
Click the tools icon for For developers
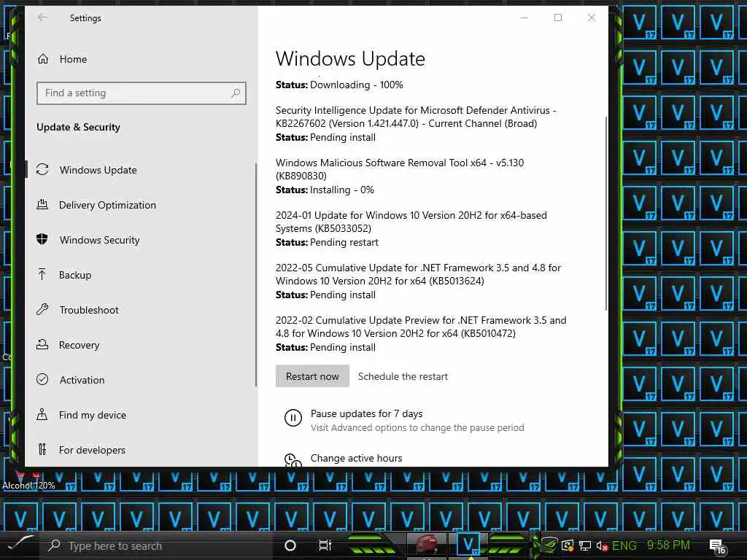[x=42, y=449]
